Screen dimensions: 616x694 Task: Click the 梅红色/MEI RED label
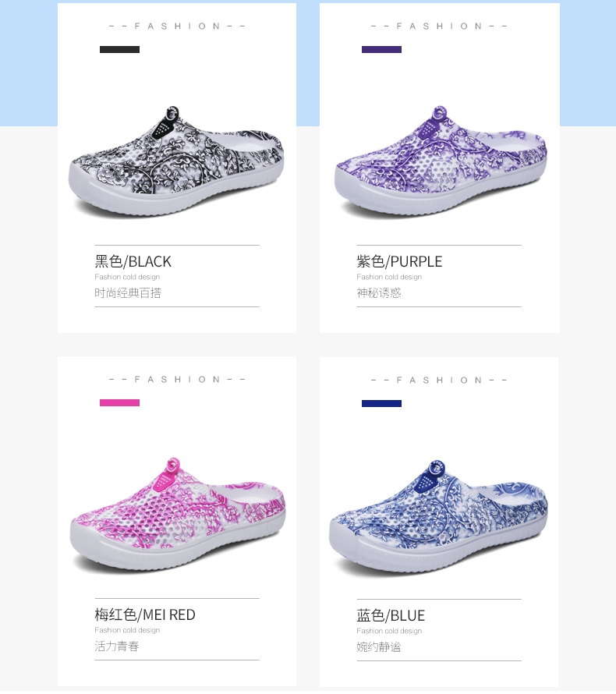pyautogui.click(x=145, y=614)
